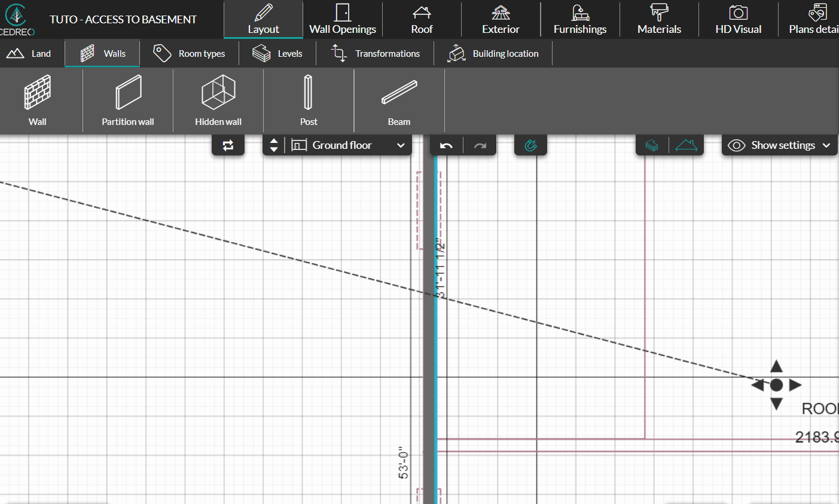Choose the Partition wall tool

coord(128,100)
